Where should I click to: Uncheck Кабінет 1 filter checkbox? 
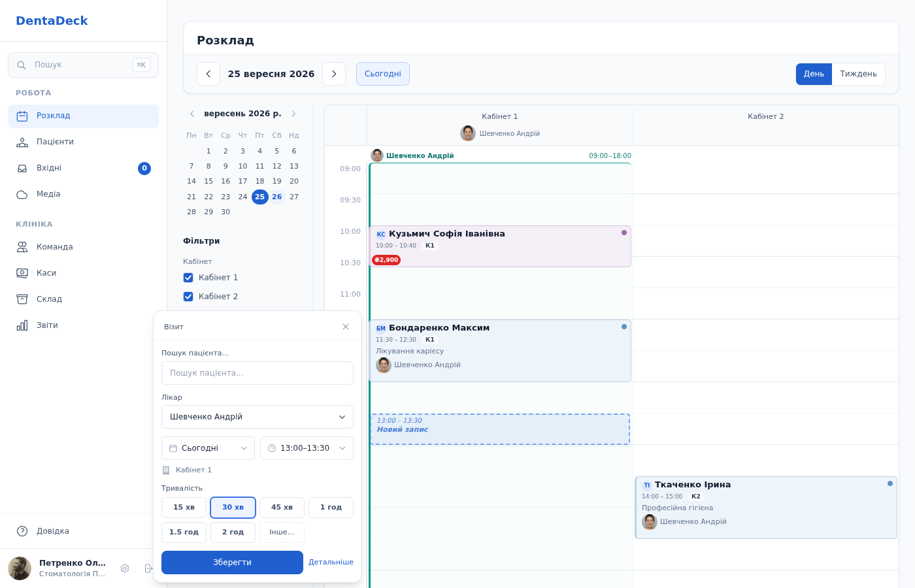click(188, 278)
